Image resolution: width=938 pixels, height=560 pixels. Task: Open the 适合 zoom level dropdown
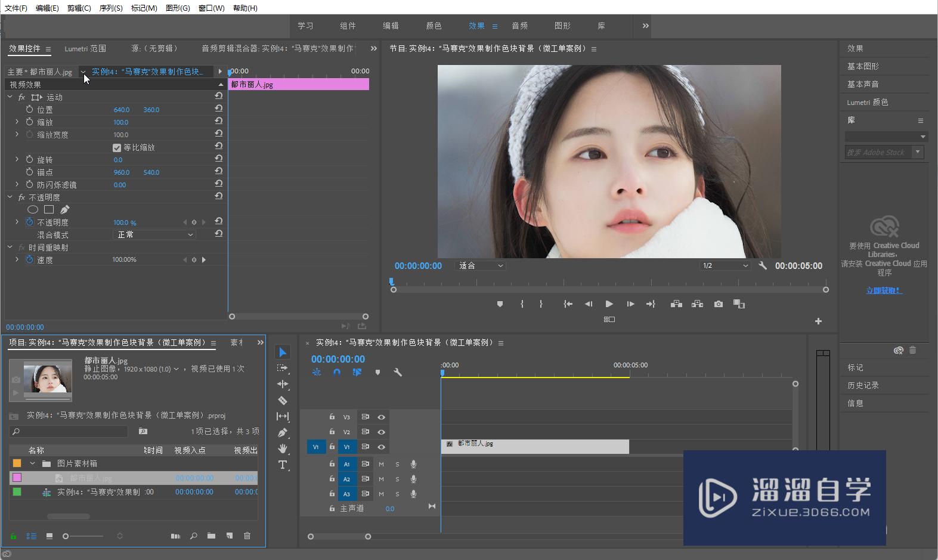pyautogui.click(x=481, y=266)
